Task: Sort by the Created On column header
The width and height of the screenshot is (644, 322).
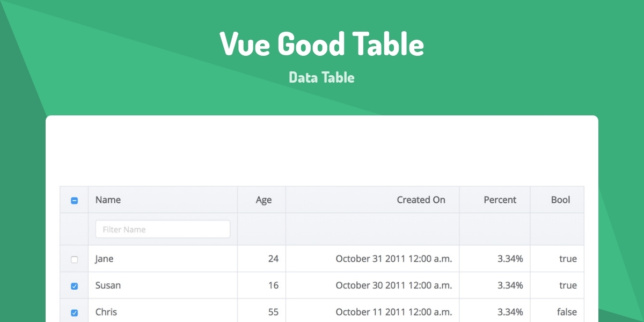Action: coord(421,200)
